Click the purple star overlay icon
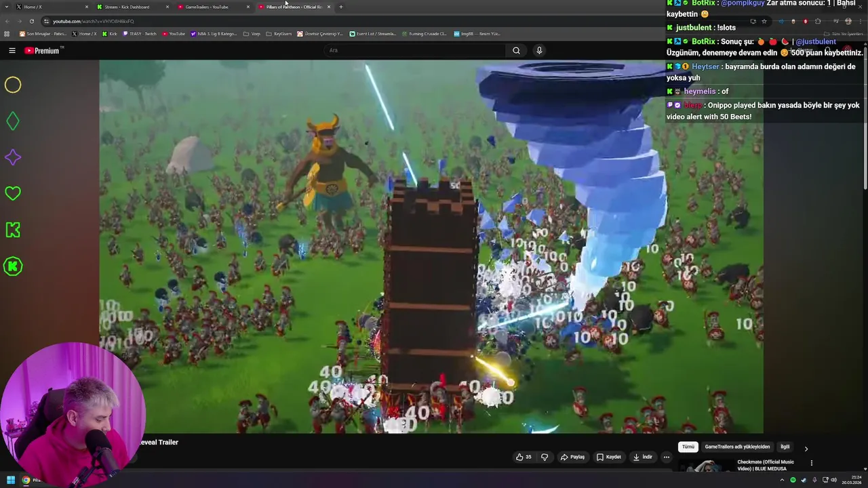This screenshot has height=488, width=868. click(x=13, y=157)
